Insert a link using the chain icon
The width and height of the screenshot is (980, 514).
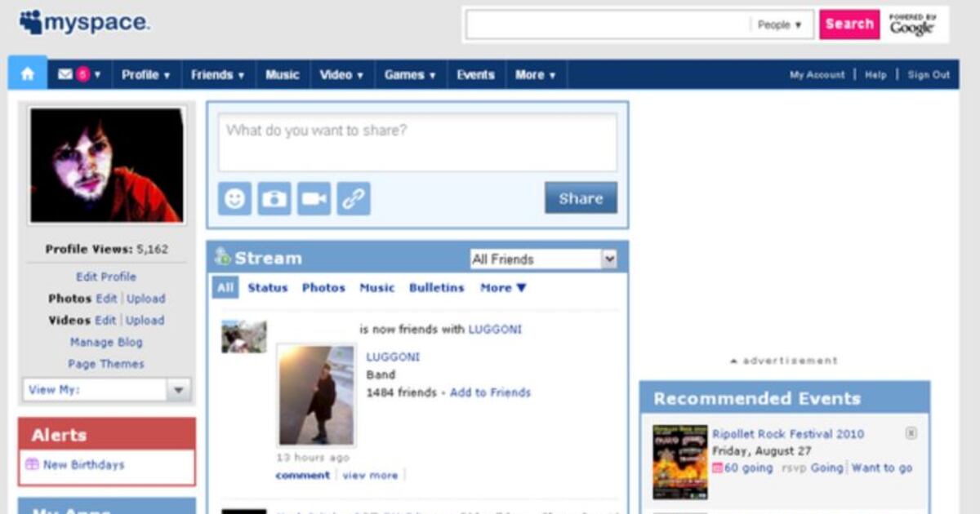(x=354, y=197)
